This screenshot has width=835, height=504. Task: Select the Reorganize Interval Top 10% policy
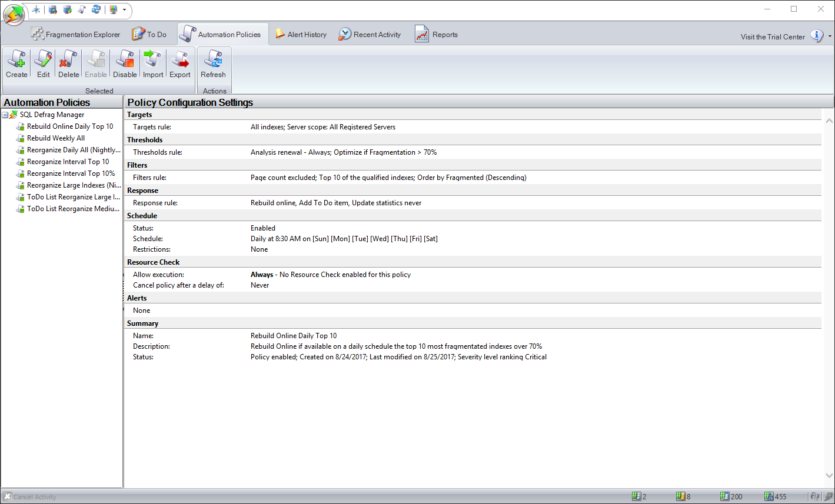click(x=71, y=173)
